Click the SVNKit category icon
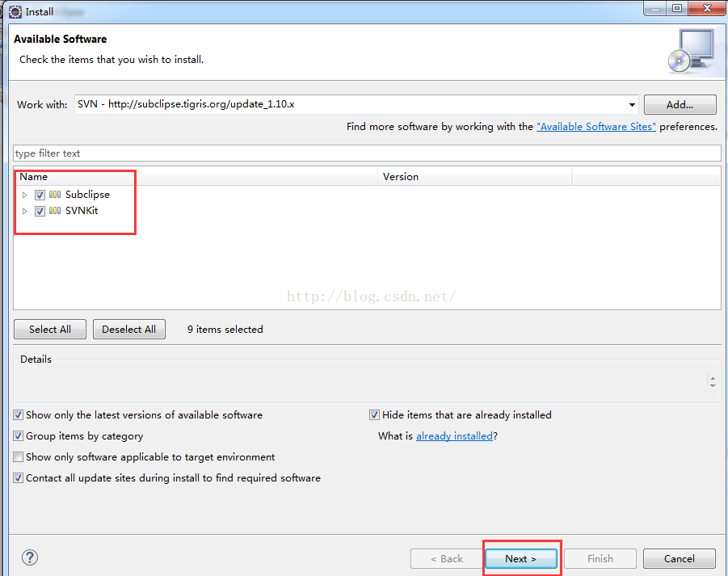 [55, 211]
